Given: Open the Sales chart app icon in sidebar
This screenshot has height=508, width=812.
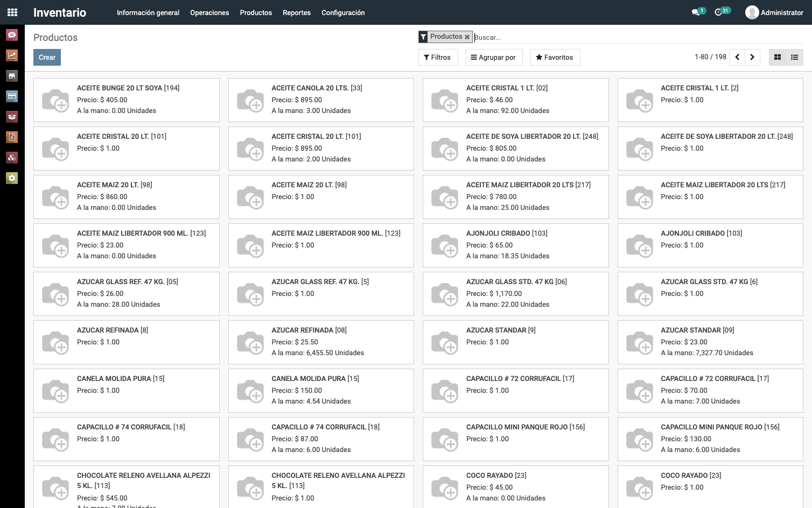Looking at the screenshot, I should [x=12, y=55].
